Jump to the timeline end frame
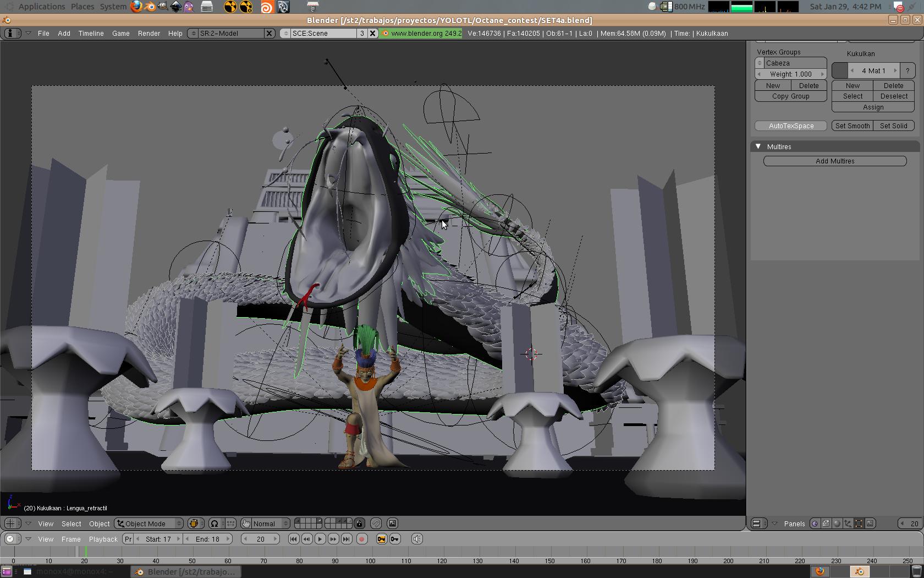924x578 pixels. [x=346, y=539]
